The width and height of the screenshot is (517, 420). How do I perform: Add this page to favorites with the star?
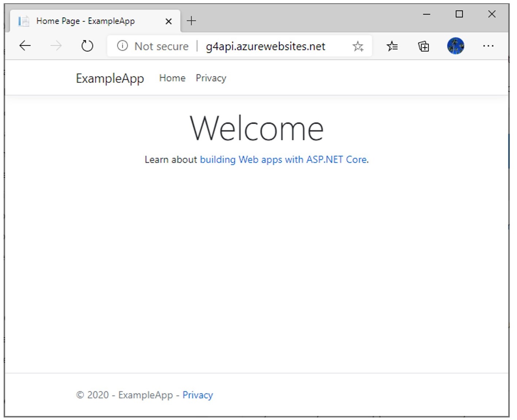pos(358,46)
